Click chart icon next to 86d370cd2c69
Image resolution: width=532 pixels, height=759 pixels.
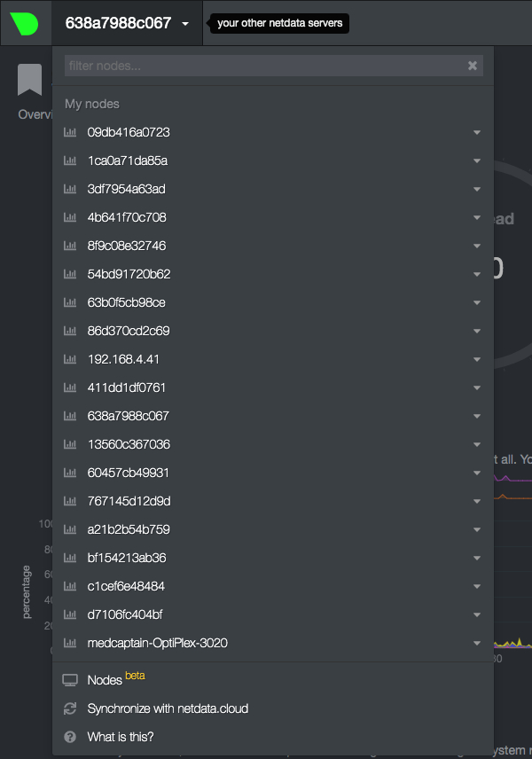tap(70, 331)
